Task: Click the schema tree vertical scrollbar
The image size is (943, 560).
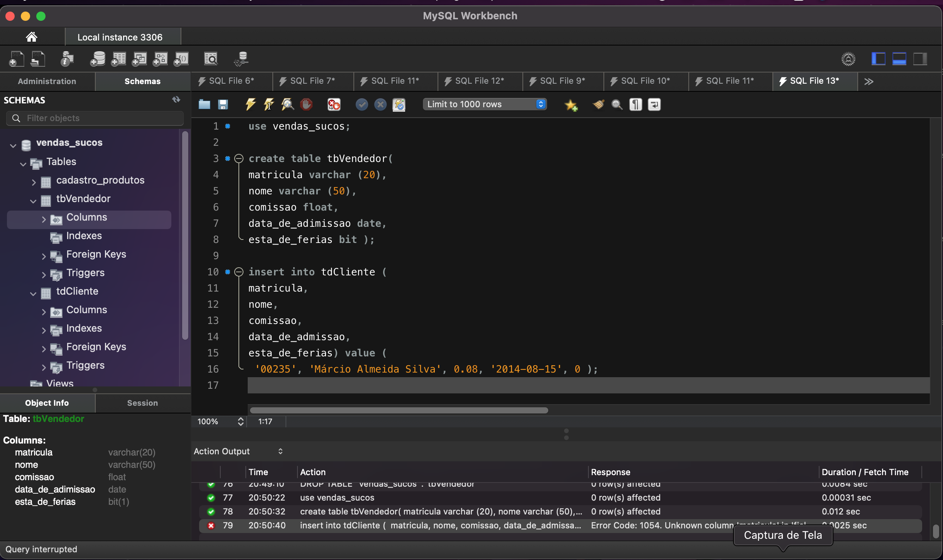Action: [x=185, y=236]
